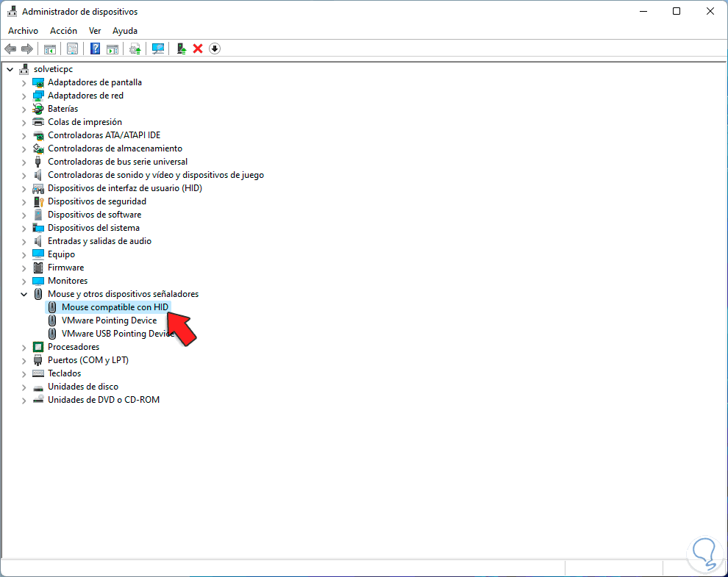The image size is (728, 577).
Task: Select the Monitores label
Action: [68, 281]
